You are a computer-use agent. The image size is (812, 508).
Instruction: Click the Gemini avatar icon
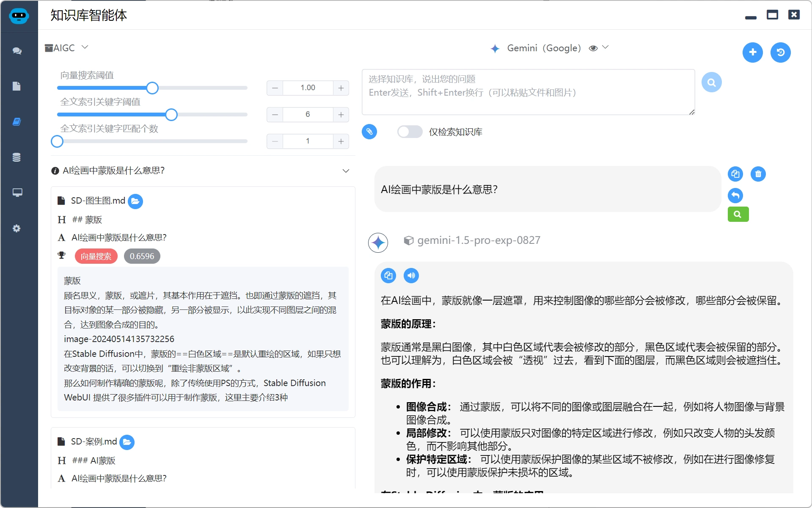click(x=378, y=243)
